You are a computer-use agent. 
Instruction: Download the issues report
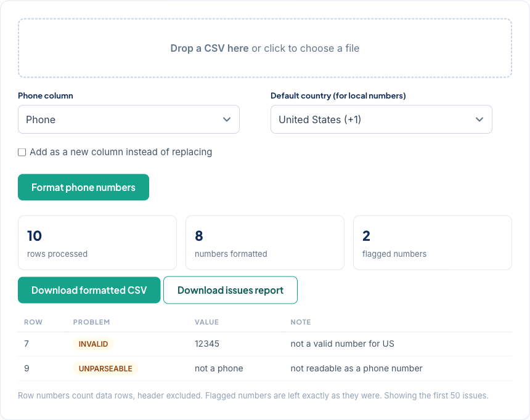(230, 290)
